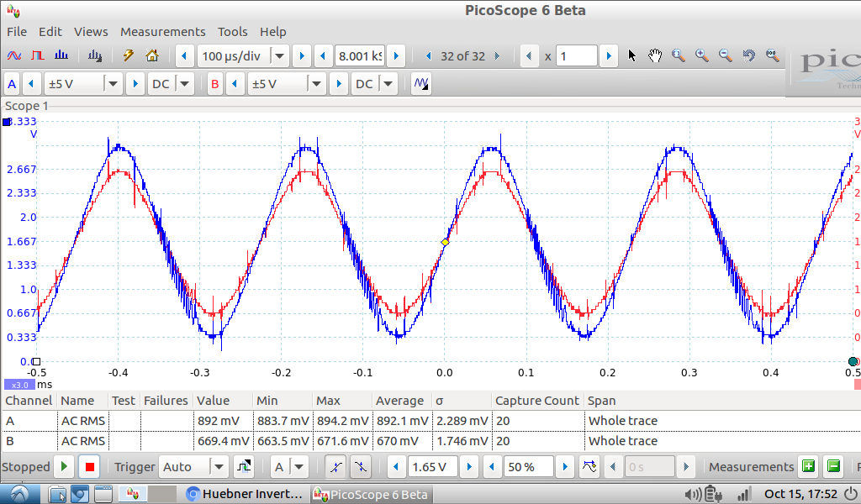Image resolution: width=861 pixels, height=504 pixels.
Task: Open the Measurements menu
Action: click(x=162, y=31)
